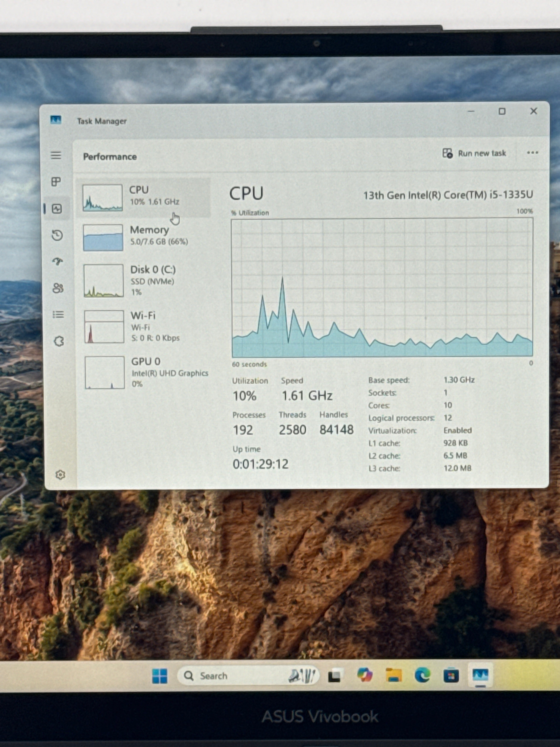Close the Task Manager window
Screen dimensions: 560x747
534,111
